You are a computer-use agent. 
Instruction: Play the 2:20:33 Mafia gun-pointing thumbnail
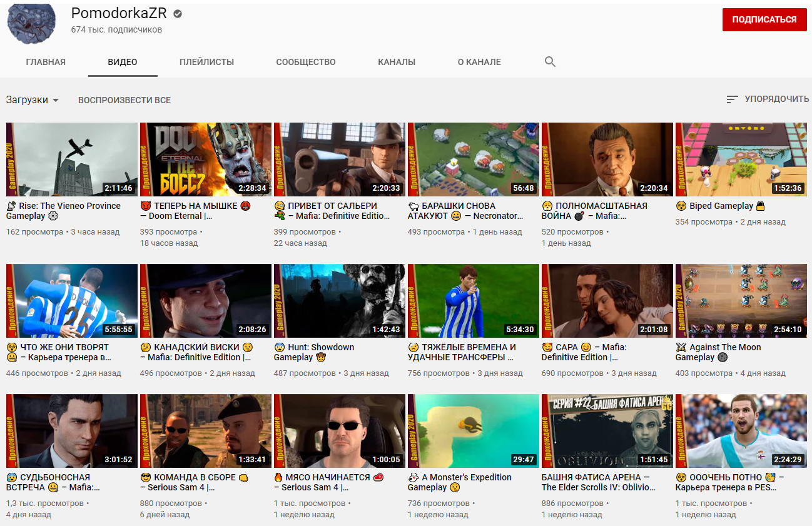point(340,159)
